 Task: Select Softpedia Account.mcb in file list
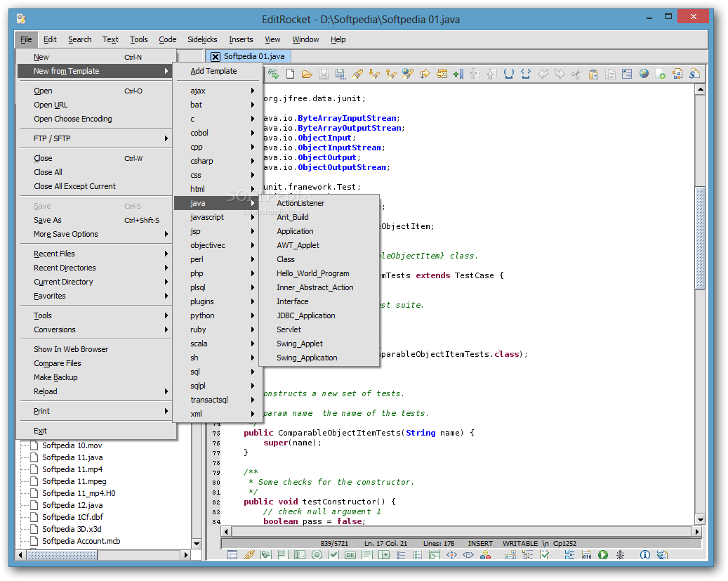(x=81, y=541)
